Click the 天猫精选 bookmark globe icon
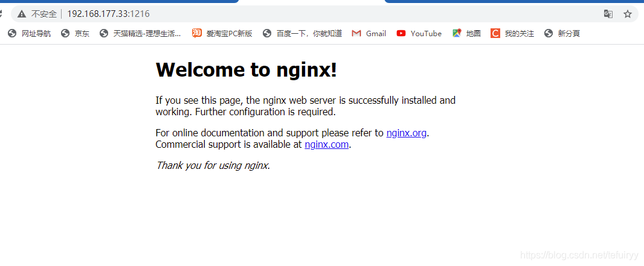The height and width of the screenshot is (266, 644). (x=104, y=34)
